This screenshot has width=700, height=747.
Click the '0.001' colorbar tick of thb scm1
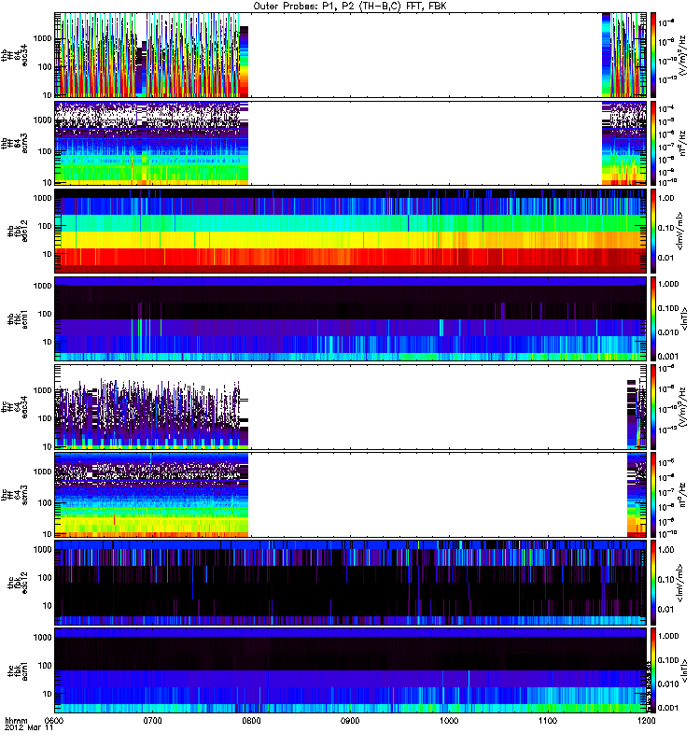click(668, 357)
